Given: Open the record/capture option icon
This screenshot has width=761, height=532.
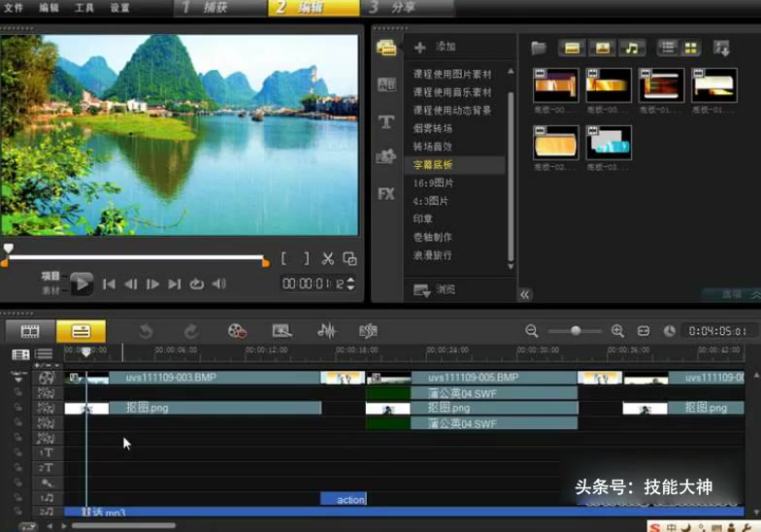Looking at the screenshot, I should [x=237, y=331].
